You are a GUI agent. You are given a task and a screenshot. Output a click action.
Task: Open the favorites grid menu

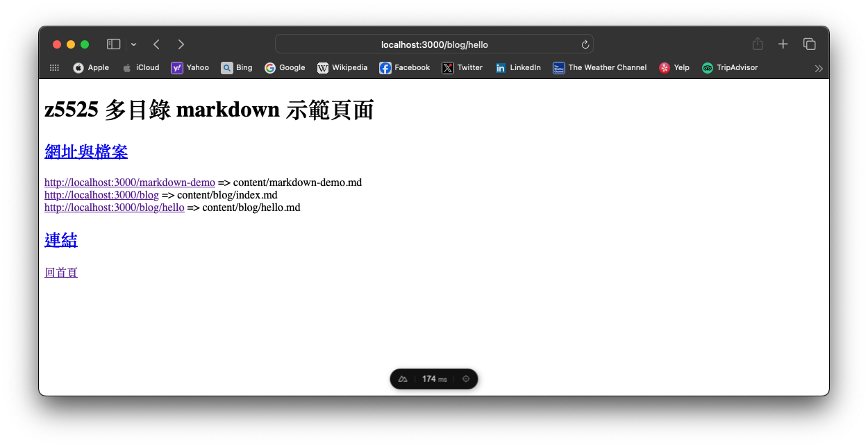click(53, 67)
